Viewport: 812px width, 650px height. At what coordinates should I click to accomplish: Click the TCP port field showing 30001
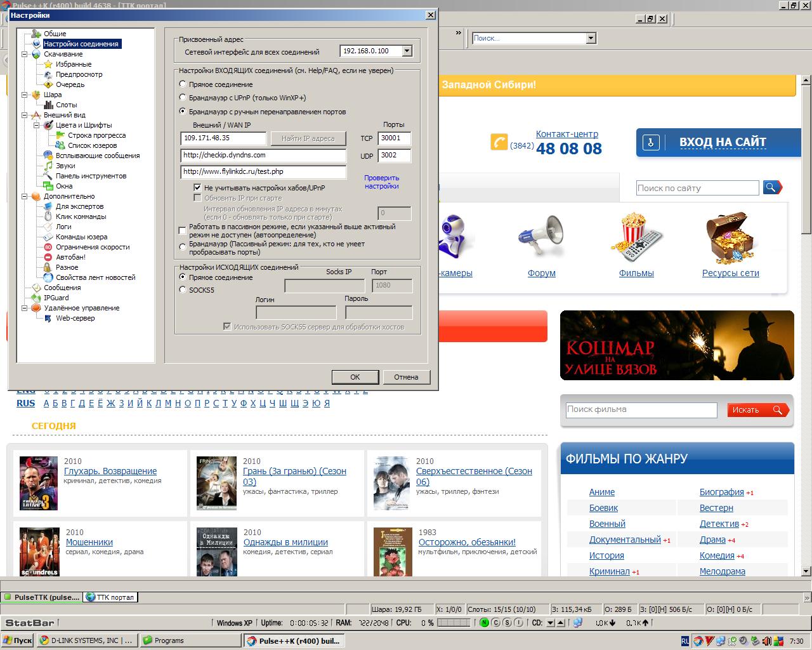click(x=395, y=138)
